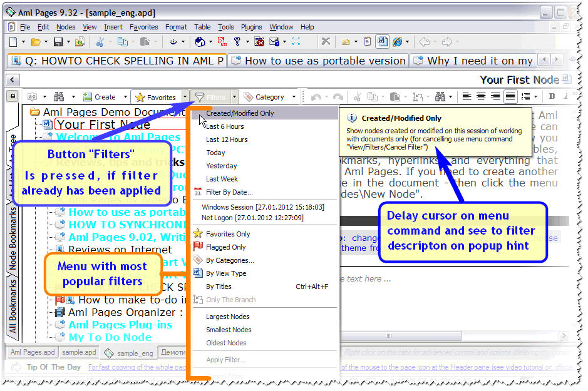Screen dimensions: 588x391
Task: Click the question mark Help icon
Action: [x=237, y=41]
